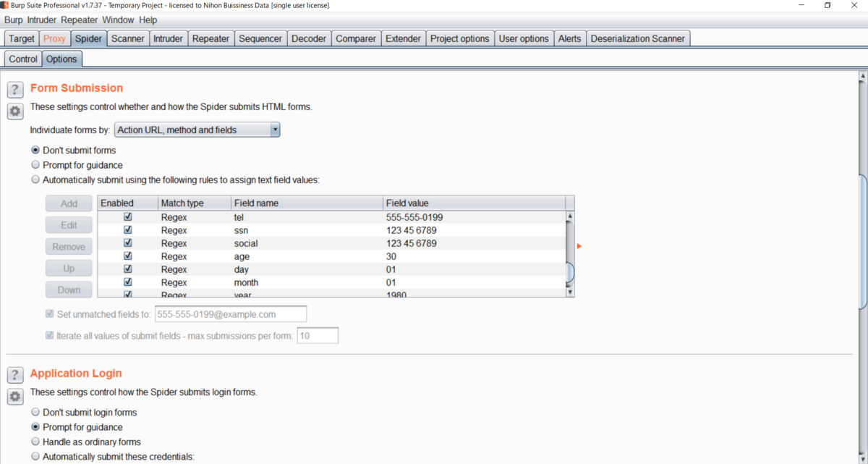Click max submissions per form input
This screenshot has width=868, height=464.
(318, 336)
